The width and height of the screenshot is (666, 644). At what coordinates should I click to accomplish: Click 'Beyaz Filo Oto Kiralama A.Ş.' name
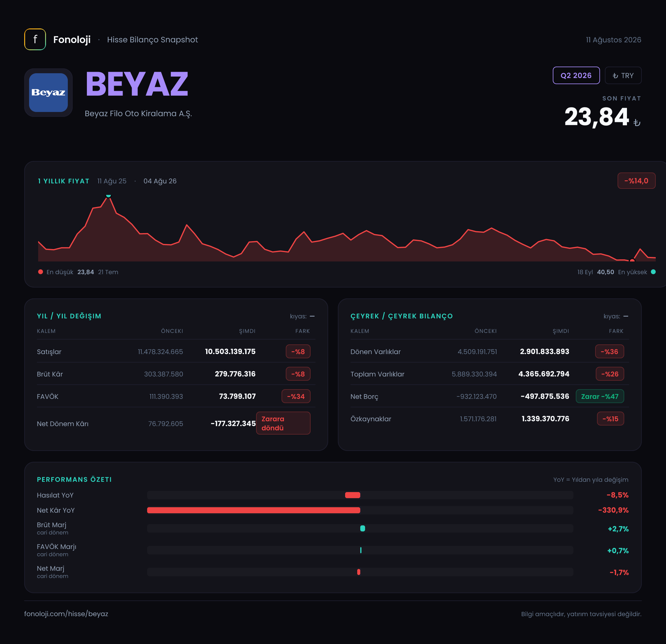(138, 113)
